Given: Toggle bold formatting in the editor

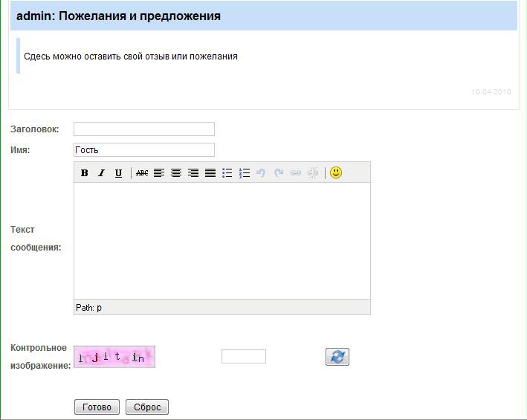Looking at the screenshot, I should (x=85, y=173).
